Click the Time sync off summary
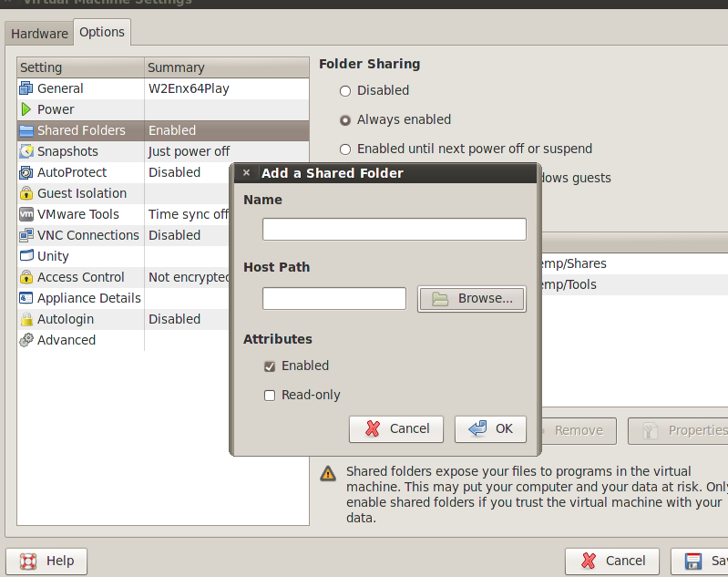The height and width of the screenshot is (577, 728). pos(189,214)
